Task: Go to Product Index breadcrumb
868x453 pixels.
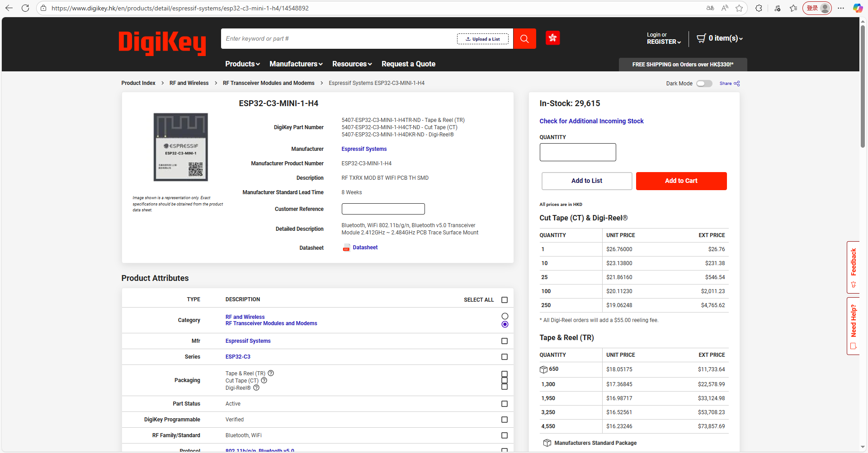Action: click(138, 83)
